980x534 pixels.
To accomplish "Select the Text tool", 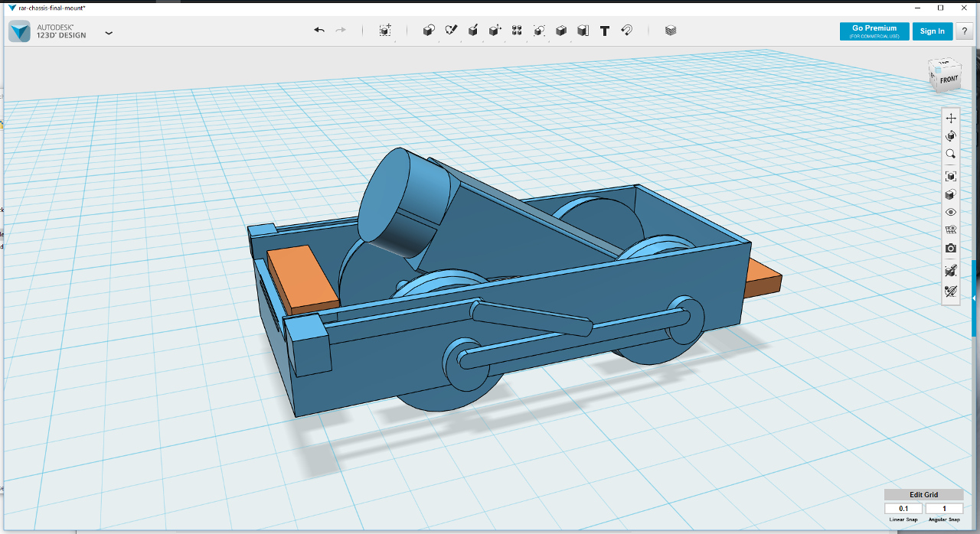I will pos(605,31).
